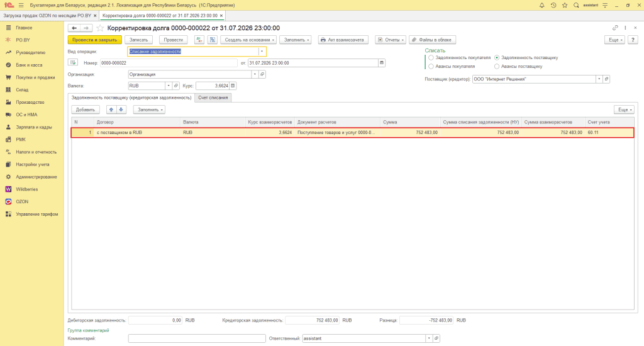
Task: Click Записать button
Action: point(138,40)
